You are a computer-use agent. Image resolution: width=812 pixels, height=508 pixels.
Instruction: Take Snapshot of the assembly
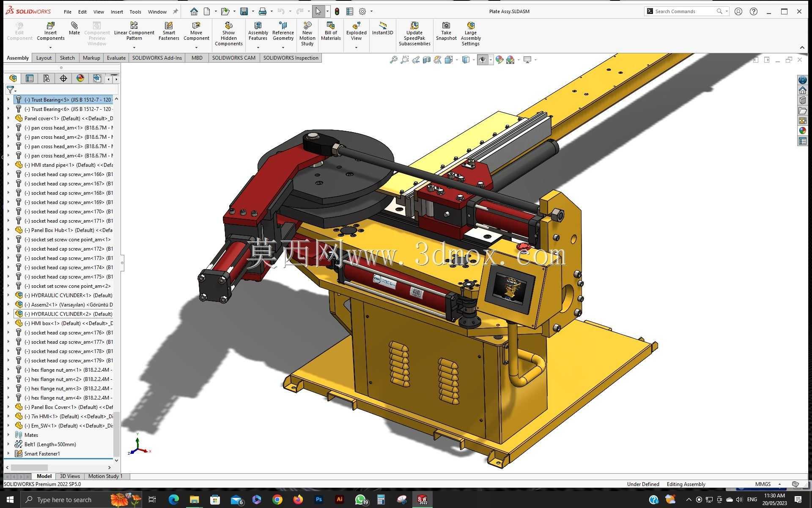point(446,31)
